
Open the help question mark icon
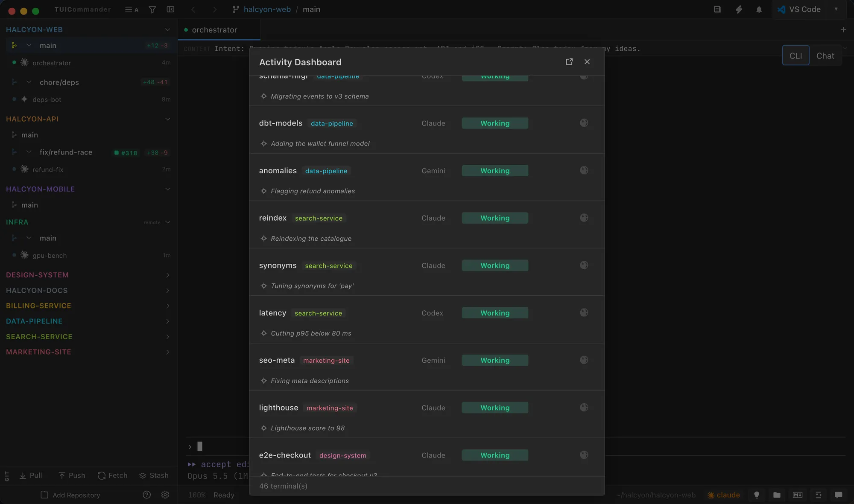pos(146,495)
